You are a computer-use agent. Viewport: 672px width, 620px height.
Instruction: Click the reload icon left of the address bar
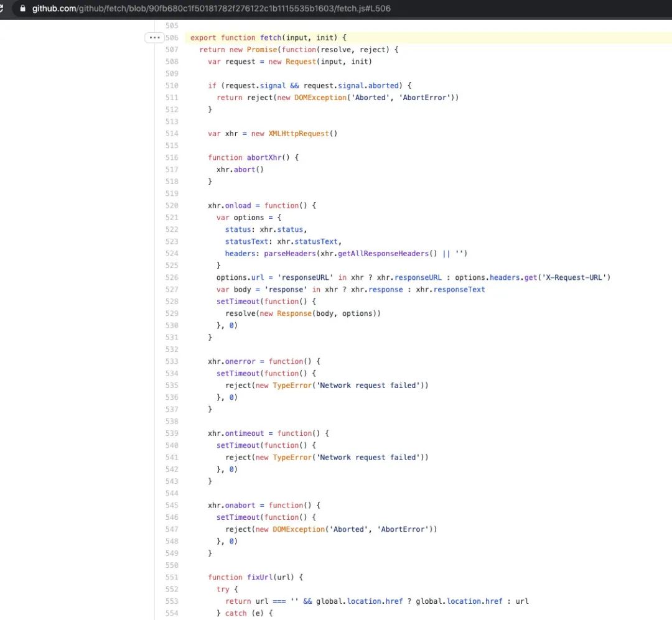1,8
